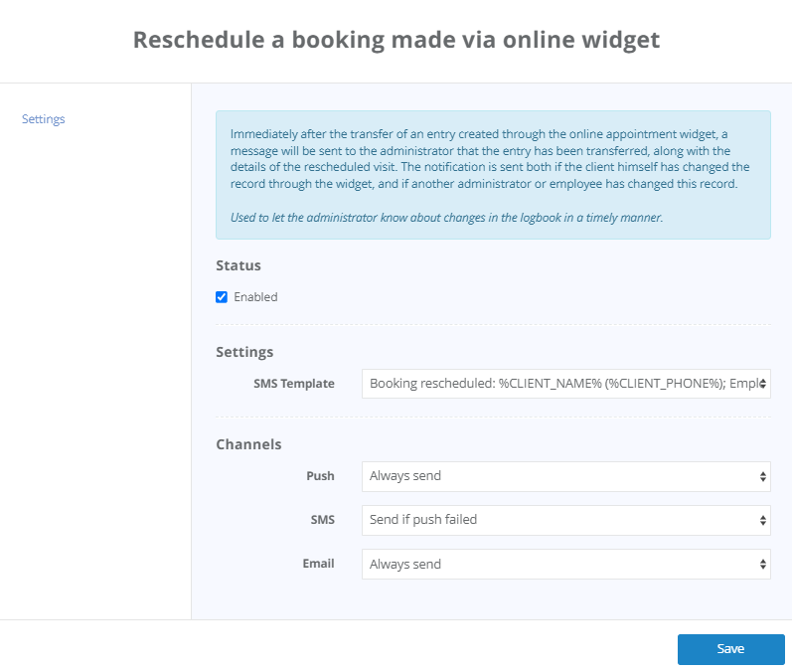The image size is (792, 672).
Task: Click the Enabled checkbox label text
Action: point(255,297)
